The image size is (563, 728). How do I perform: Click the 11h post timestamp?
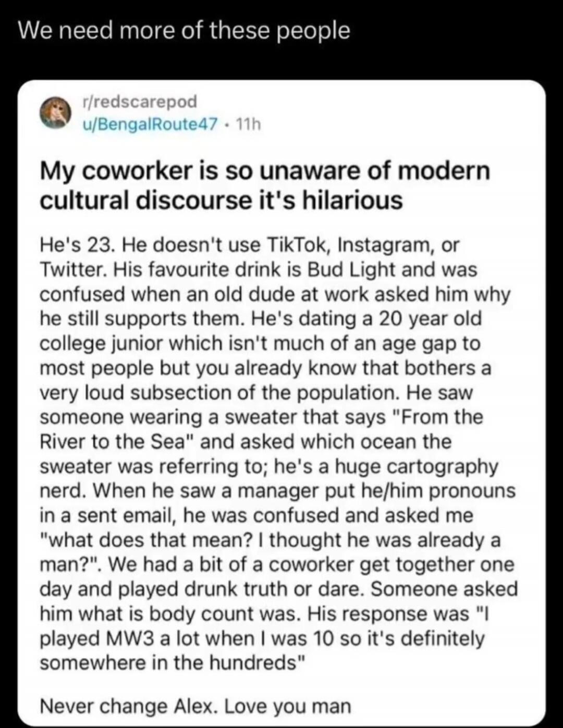(248, 124)
